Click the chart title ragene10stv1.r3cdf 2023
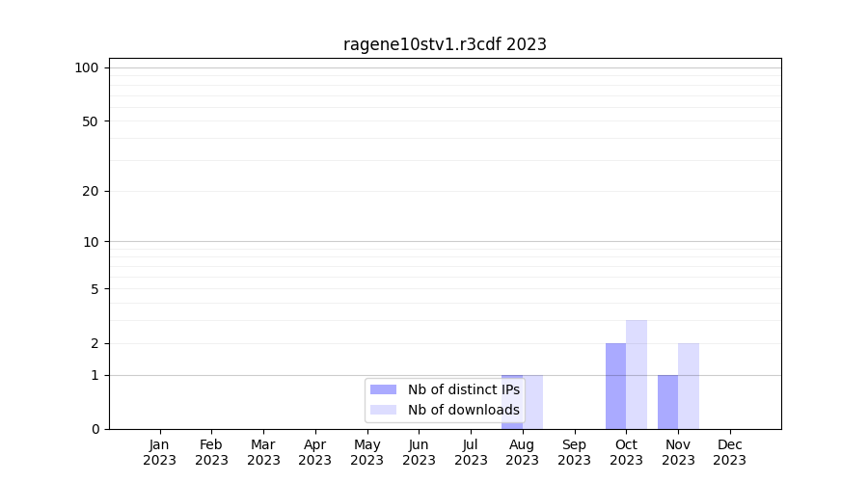This screenshot has width=868, height=482. (445, 44)
